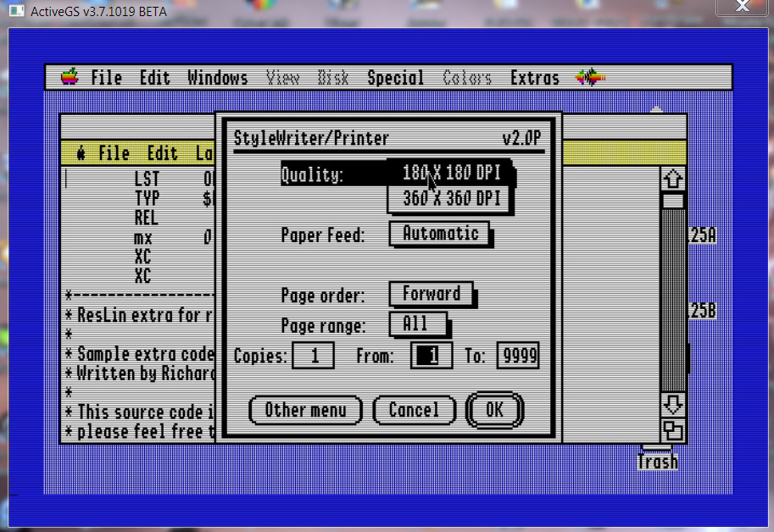The image size is (774, 532).
Task: Click the Other menu button
Action: pyautogui.click(x=305, y=410)
